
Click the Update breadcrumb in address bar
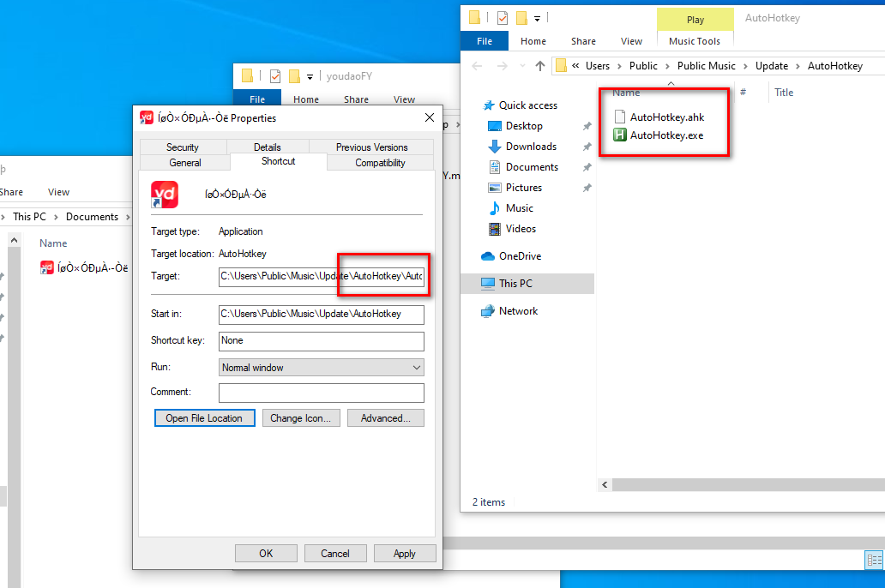[x=771, y=66]
